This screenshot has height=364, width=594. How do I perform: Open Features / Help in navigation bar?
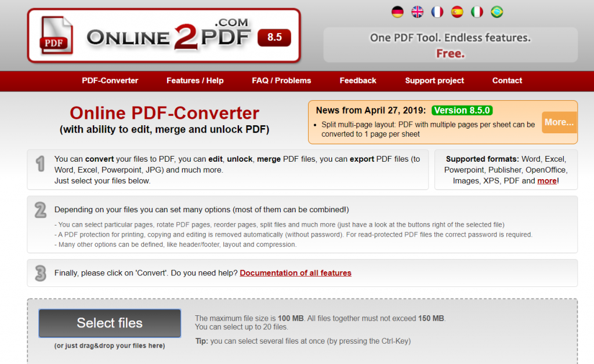195,81
